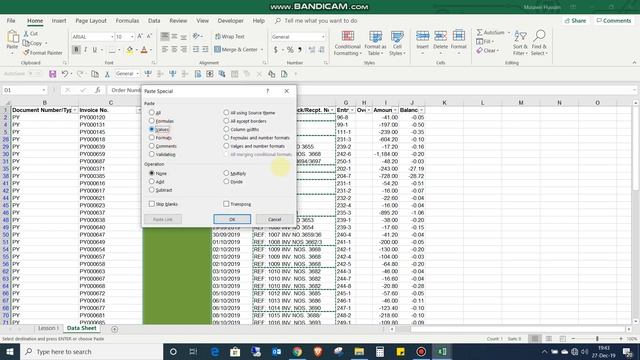Select the Values paste option

[152, 129]
